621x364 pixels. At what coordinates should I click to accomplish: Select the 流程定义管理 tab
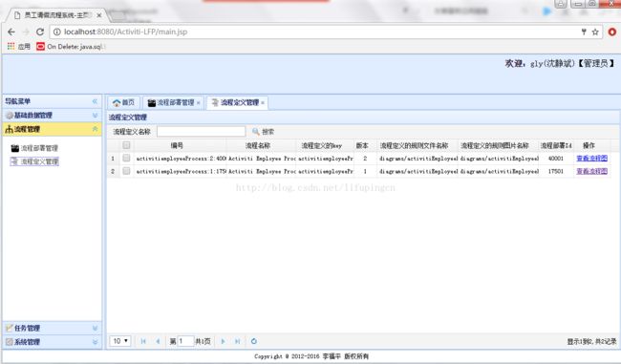click(x=236, y=102)
